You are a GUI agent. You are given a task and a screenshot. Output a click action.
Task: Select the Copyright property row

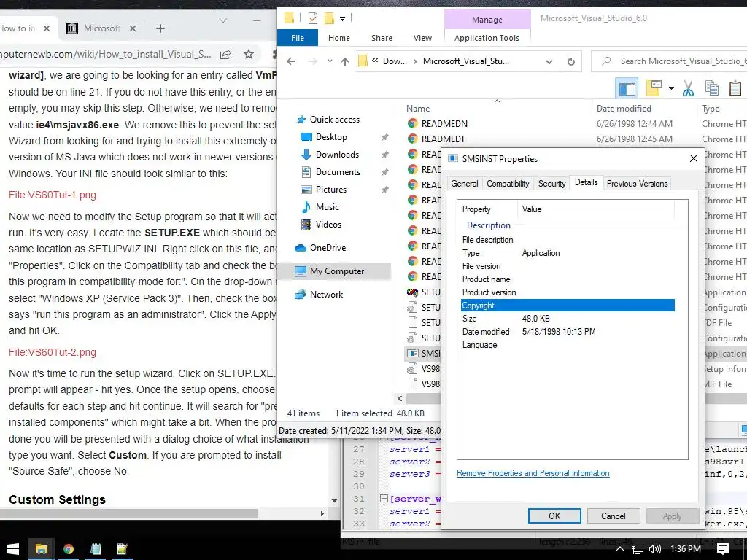click(568, 306)
